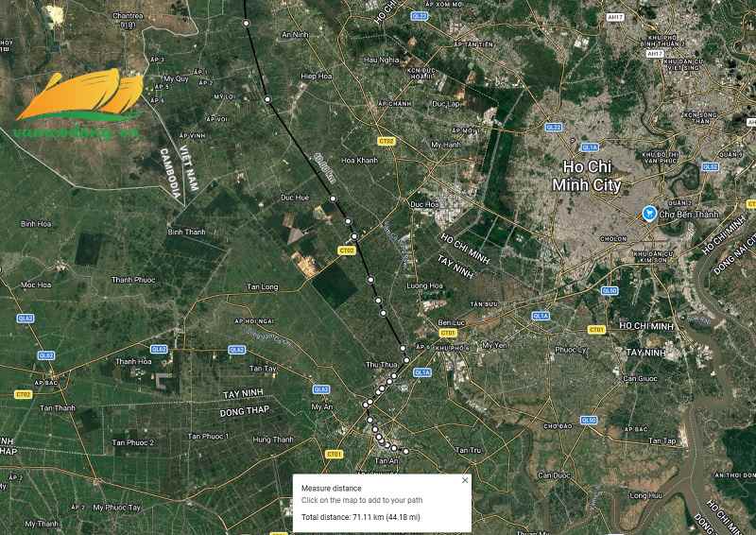
Task: Click the Thu Thua label
Action: [382, 365]
